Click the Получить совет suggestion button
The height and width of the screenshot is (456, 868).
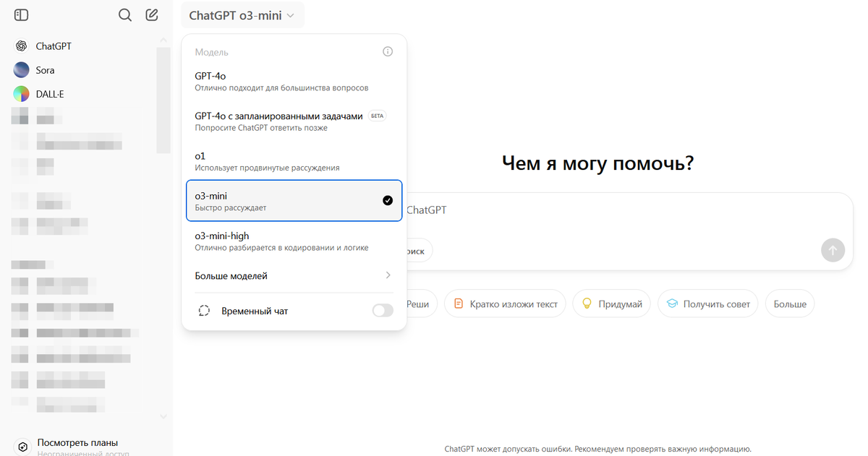pyautogui.click(x=707, y=304)
